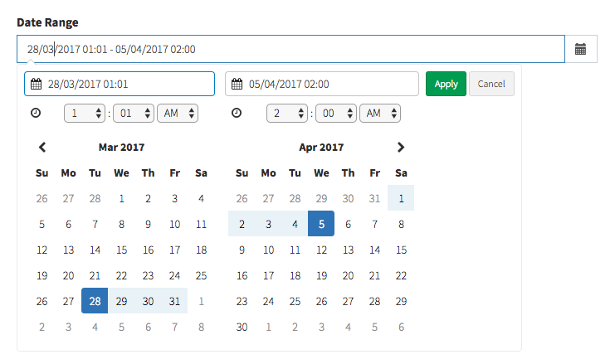The image size is (615, 364).
Task: Focus the end date input showing 05/04/2017 02:00
Action: pyautogui.click(x=328, y=84)
